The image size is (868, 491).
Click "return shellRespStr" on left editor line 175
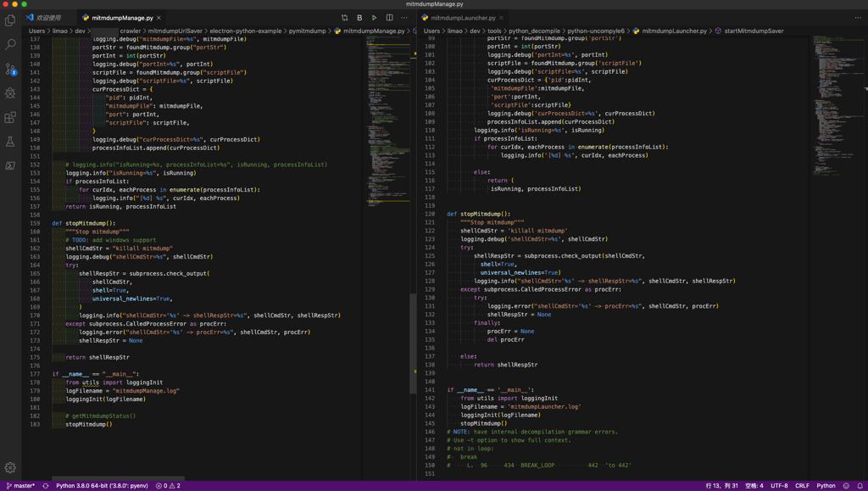[97, 357]
